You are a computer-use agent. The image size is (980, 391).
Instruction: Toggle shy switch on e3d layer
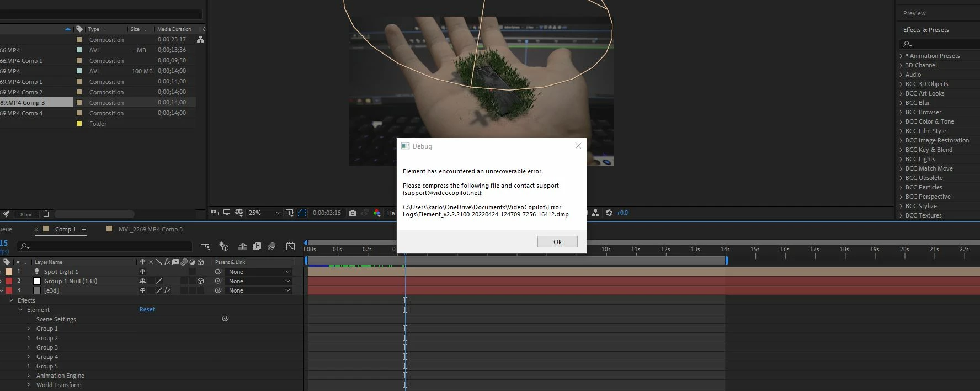142,290
